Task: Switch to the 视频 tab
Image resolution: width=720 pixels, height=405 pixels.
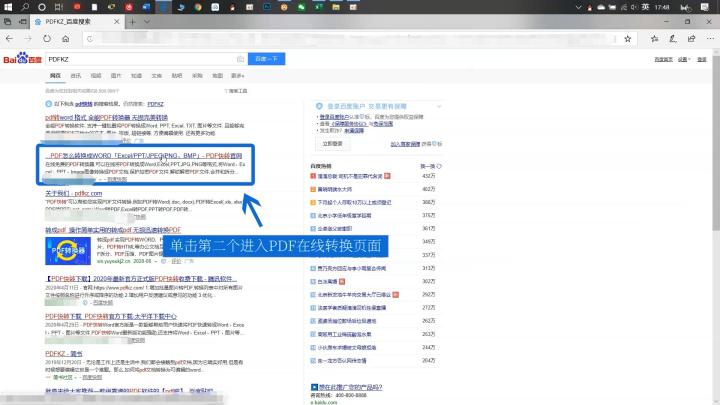Action: pos(96,76)
